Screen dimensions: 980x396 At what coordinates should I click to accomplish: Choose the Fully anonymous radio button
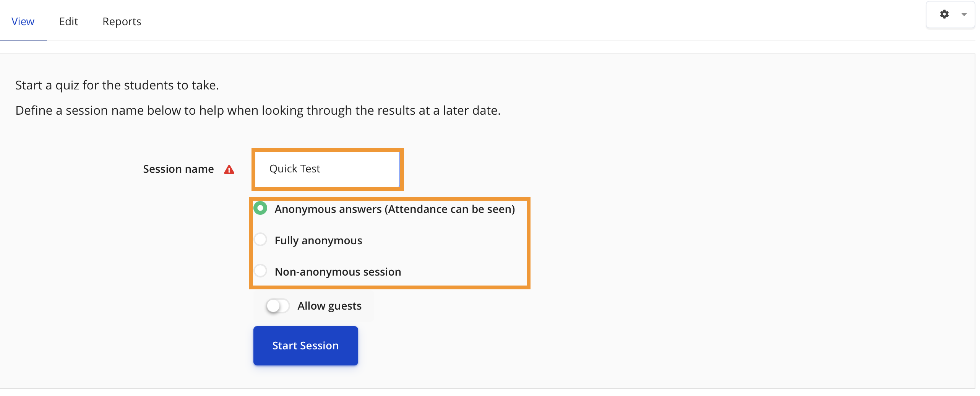pyautogui.click(x=260, y=240)
